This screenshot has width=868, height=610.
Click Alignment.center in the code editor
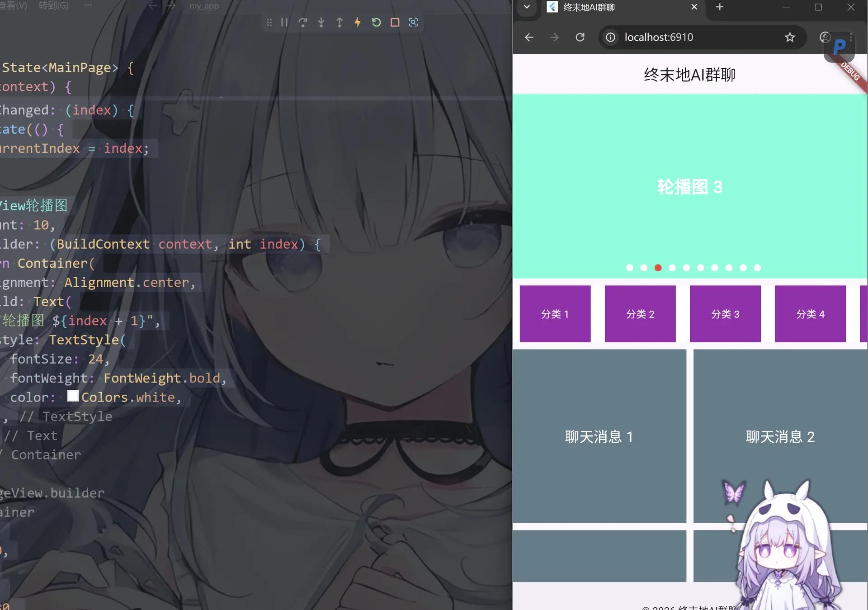point(127,283)
